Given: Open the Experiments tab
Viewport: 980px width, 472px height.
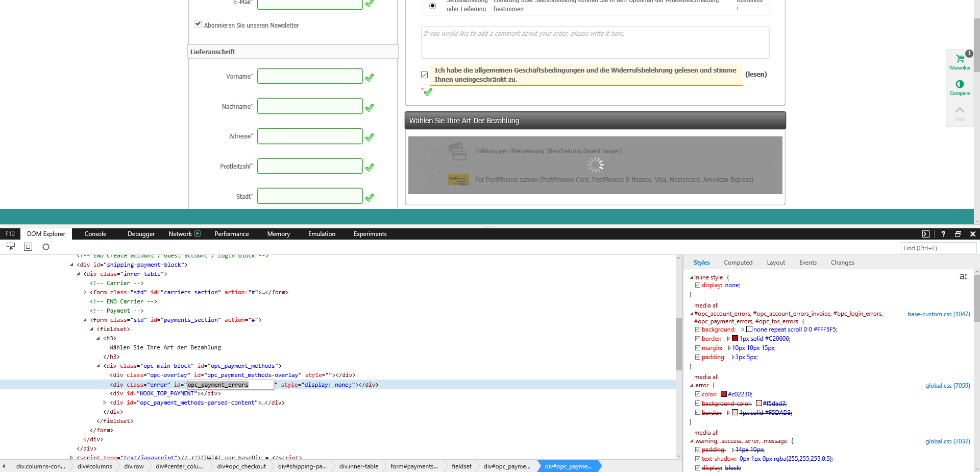Looking at the screenshot, I should (370, 234).
